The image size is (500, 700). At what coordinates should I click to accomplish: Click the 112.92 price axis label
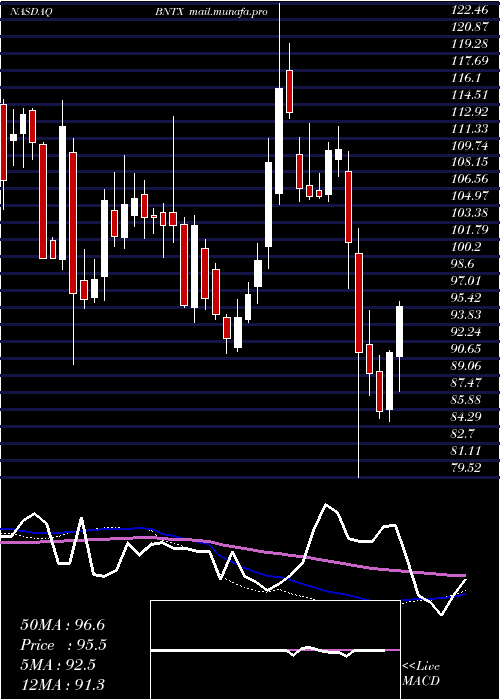(468, 112)
